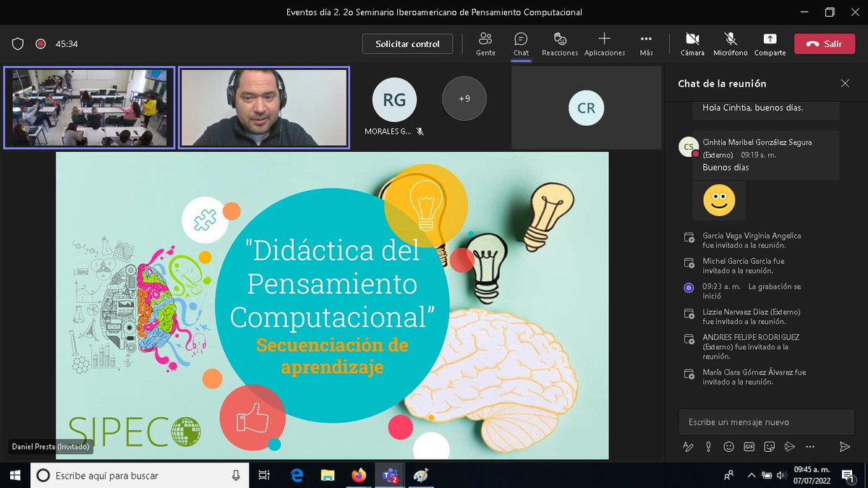Expand hidden system tray icons
868x488 pixels.
point(750,475)
